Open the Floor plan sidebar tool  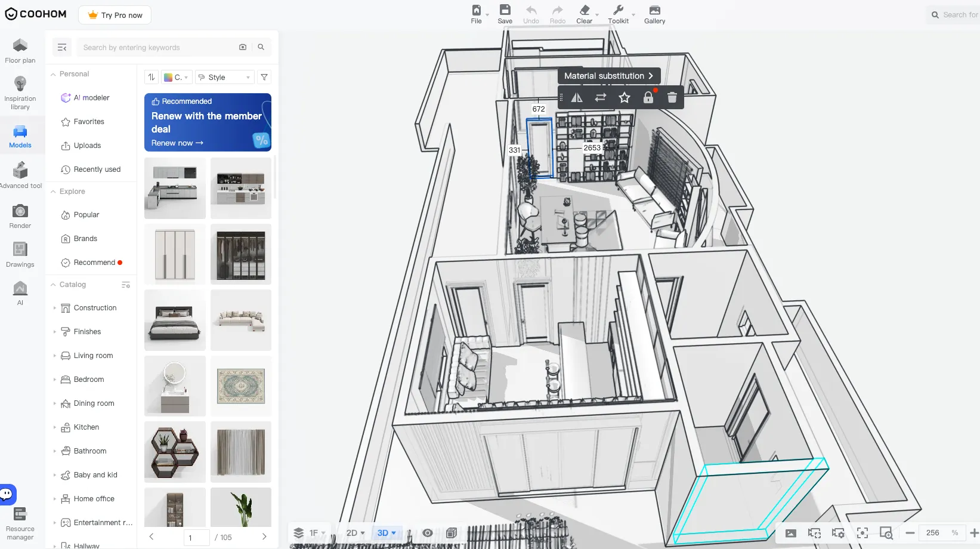[x=20, y=51]
